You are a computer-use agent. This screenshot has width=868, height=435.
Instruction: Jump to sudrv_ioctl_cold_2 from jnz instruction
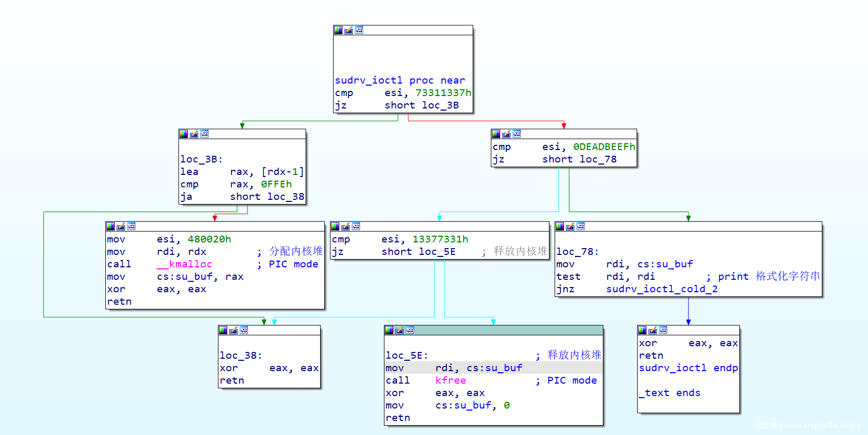coord(662,289)
